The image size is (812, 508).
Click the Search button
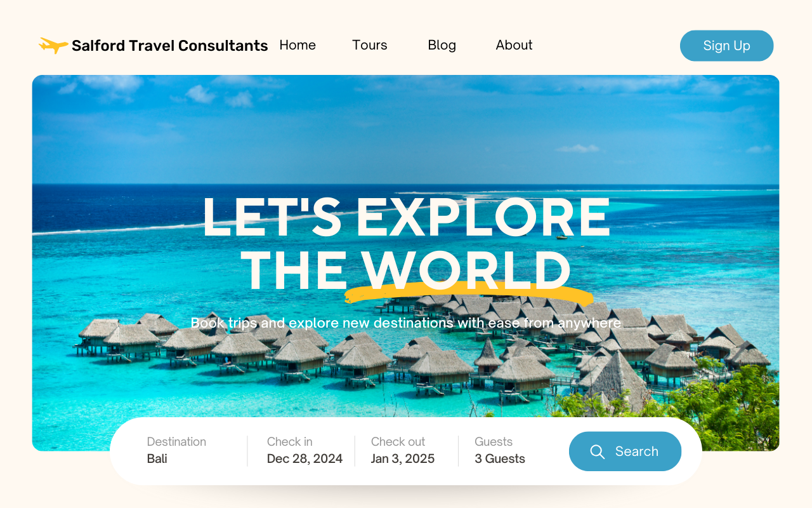(x=625, y=451)
